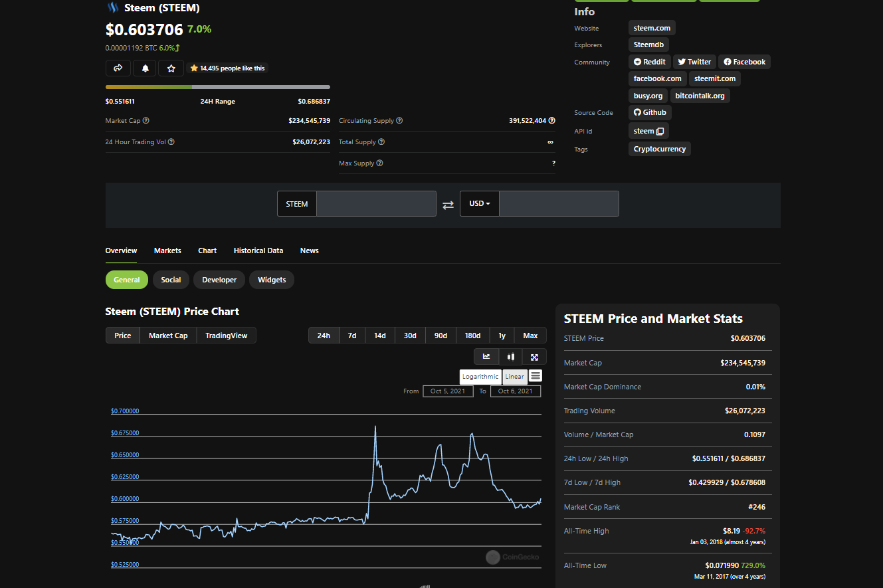Click the USD amount input field
Viewport: 883px width, 588px height.
pos(559,204)
